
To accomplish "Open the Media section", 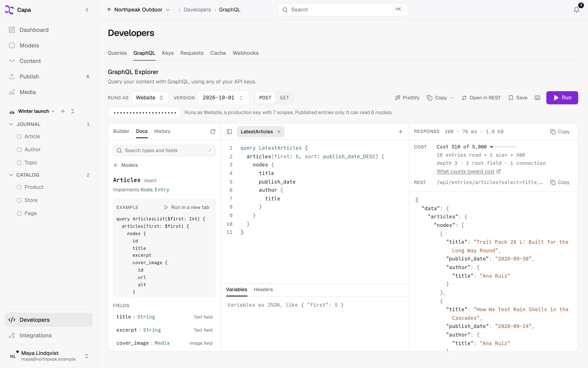I will (x=49, y=92).
